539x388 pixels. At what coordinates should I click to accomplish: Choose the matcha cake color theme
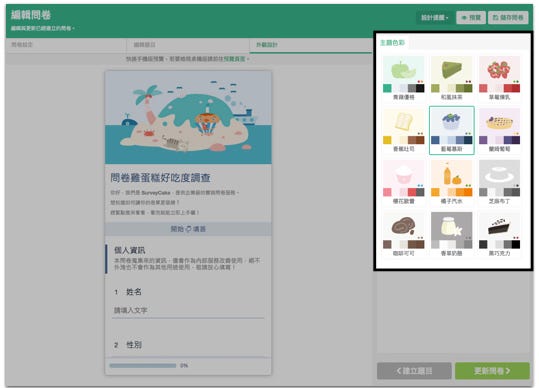point(451,78)
